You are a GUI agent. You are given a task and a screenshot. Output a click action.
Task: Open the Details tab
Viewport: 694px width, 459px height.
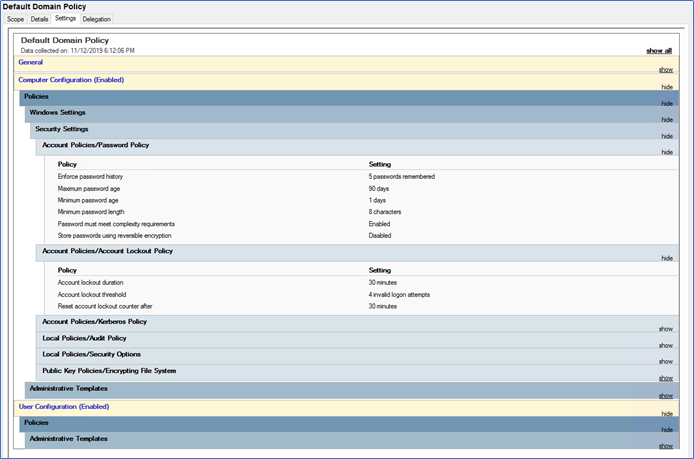coord(39,19)
